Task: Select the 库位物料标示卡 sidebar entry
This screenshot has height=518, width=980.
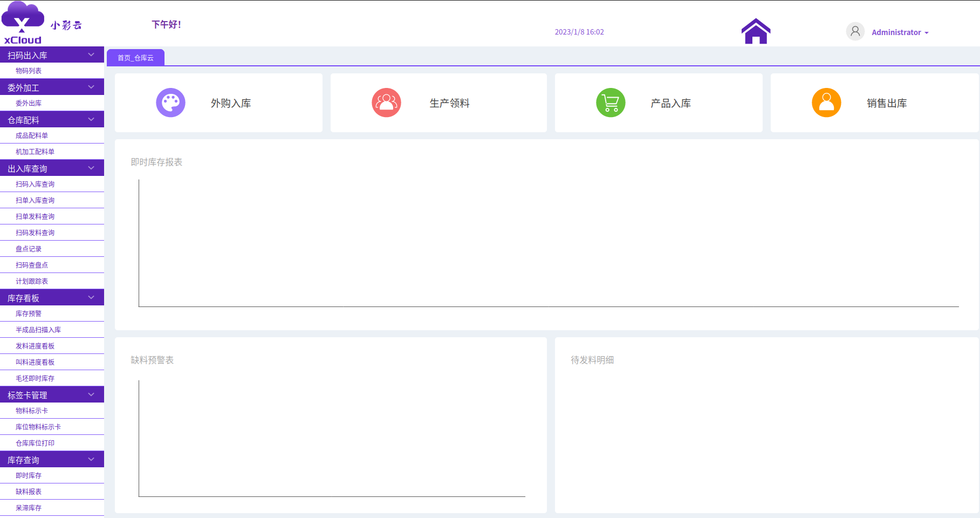Action: coord(52,427)
